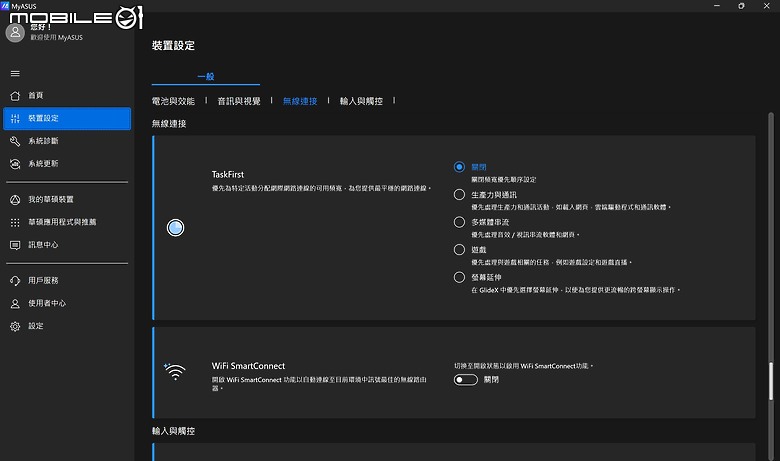The width and height of the screenshot is (780, 461).
Task: Click the vertical scrollbar thumb
Action: (771, 381)
